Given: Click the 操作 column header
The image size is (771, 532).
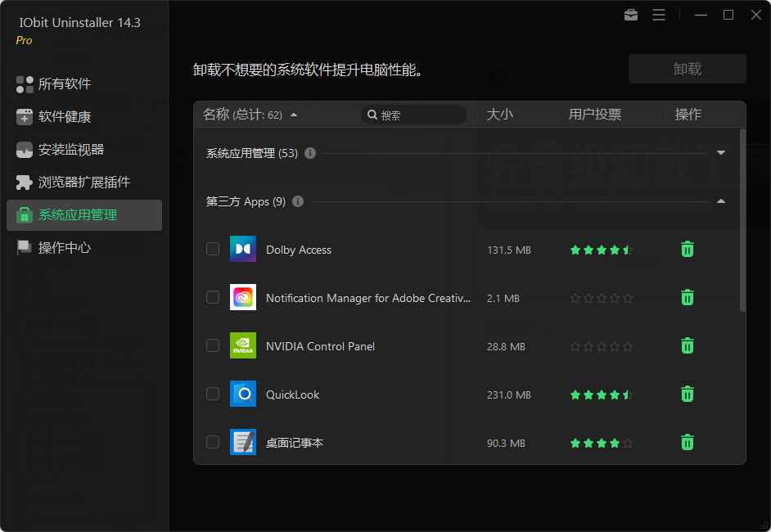Looking at the screenshot, I should 688,115.
